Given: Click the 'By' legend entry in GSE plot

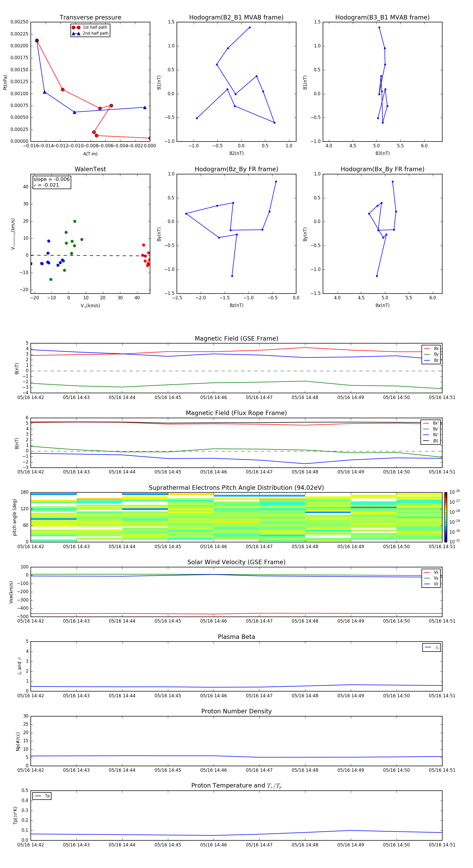Looking at the screenshot, I should 431,354.
